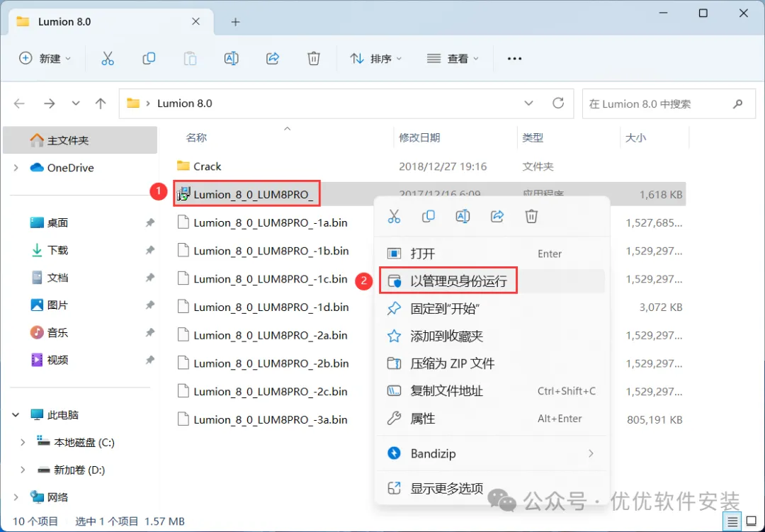765x532 pixels.
Task: Choose 添加到收藏夹 menu entry
Action: [x=492, y=336]
